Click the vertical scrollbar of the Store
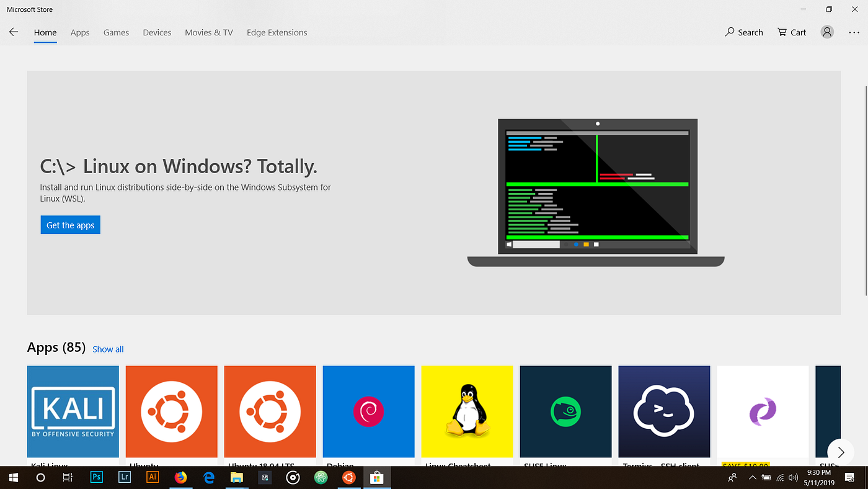868x489 pixels. tap(866, 189)
